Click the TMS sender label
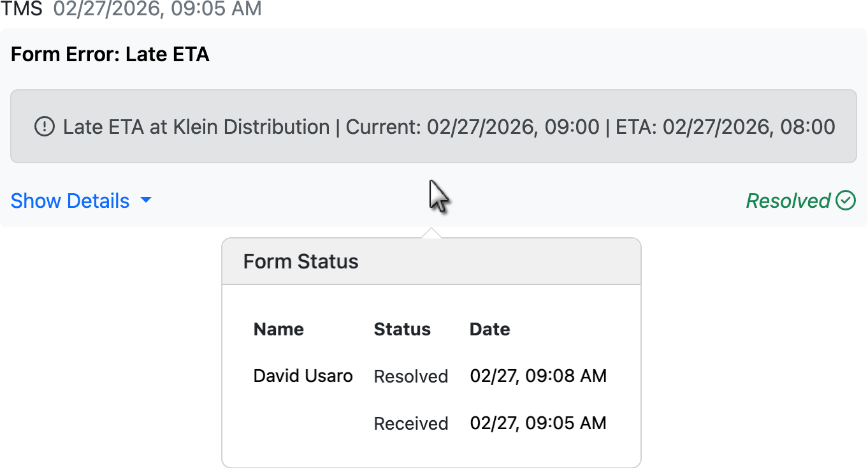Image resolution: width=868 pixels, height=468 pixels. click(x=23, y=8)
